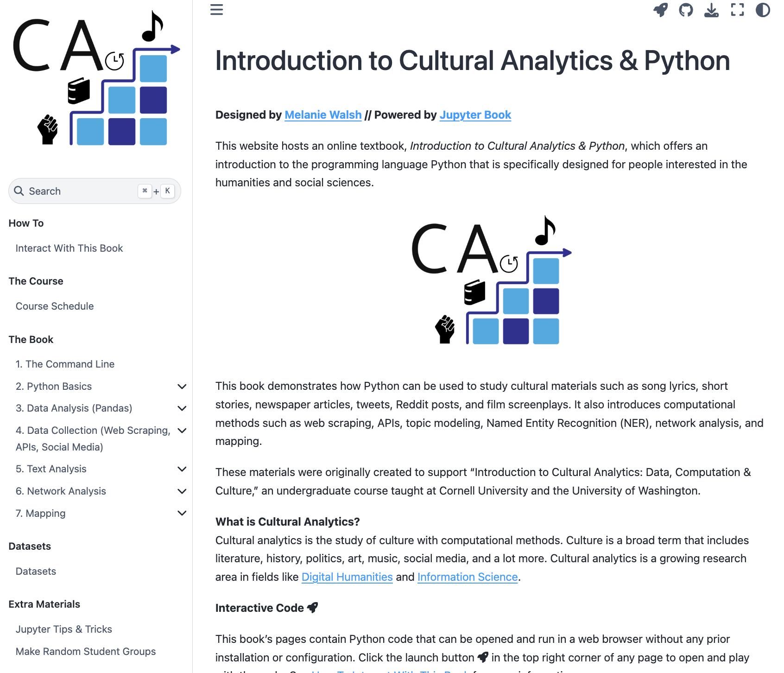The image size is (784, 673).
Task: Click the search magnifier icon
Action: point(19,191)
